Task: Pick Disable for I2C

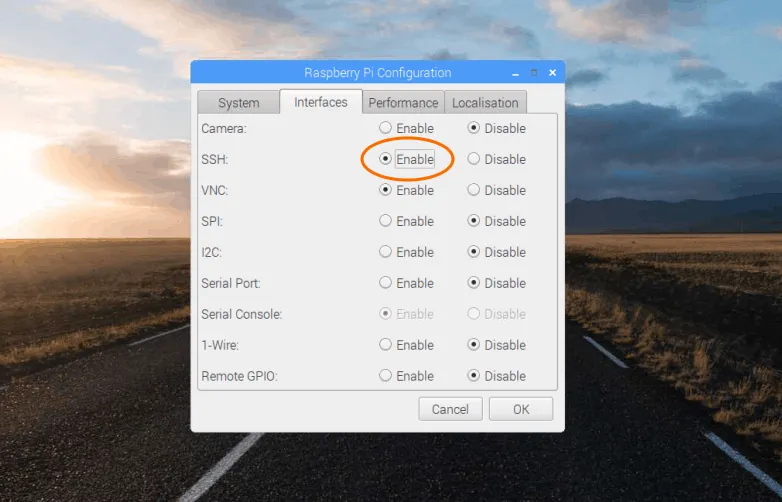Action: click(x=496, y=252)
